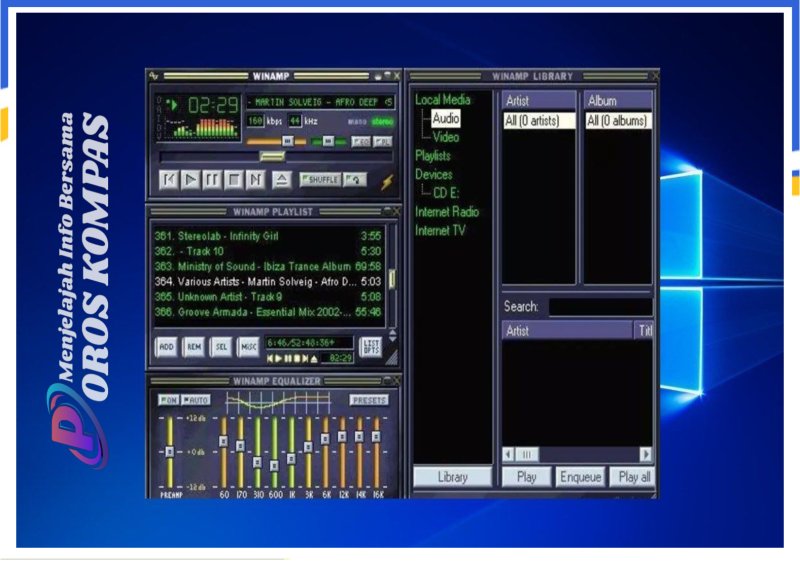Select Audio under Local Media

pyautogui.click(x=446, y=119)
